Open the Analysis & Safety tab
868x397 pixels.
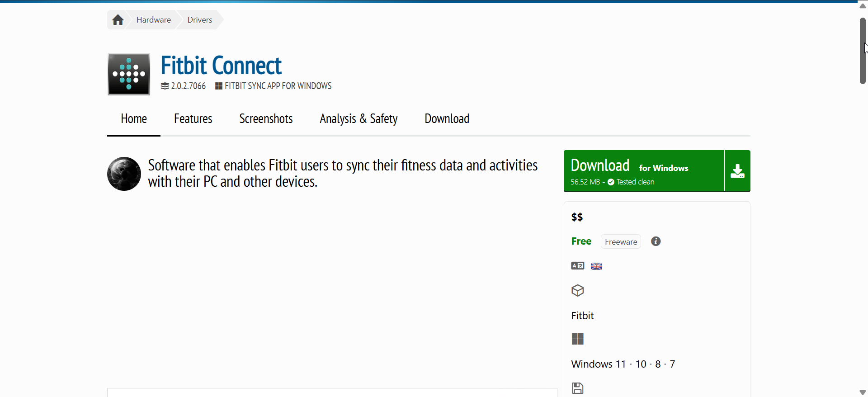click(x=359, y=119)
